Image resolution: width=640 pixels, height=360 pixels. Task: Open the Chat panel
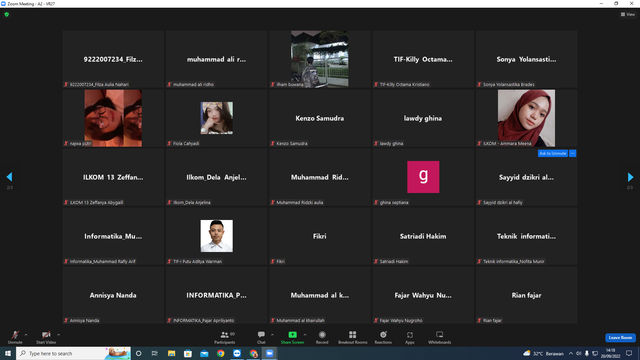(261, 337)
